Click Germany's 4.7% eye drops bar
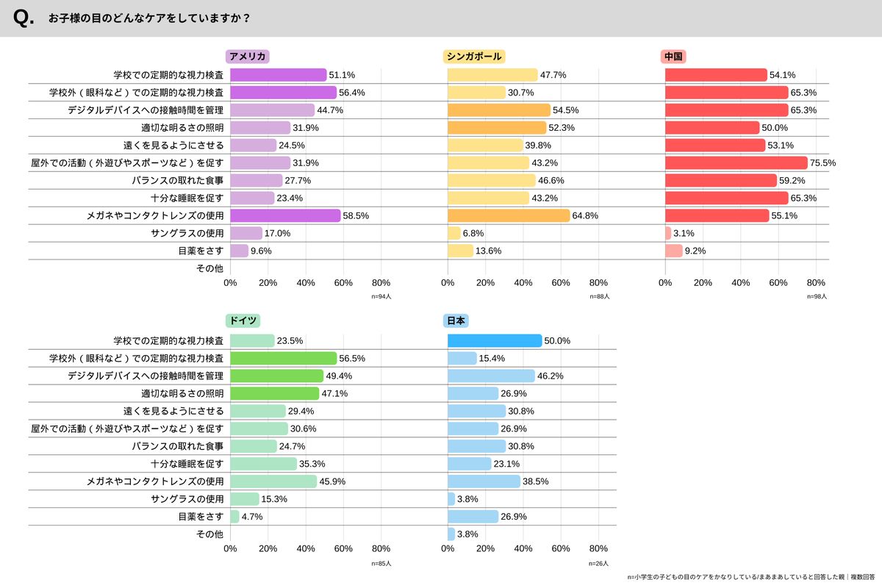This screenshot has height=588, width=882. (x=234, y=516)
